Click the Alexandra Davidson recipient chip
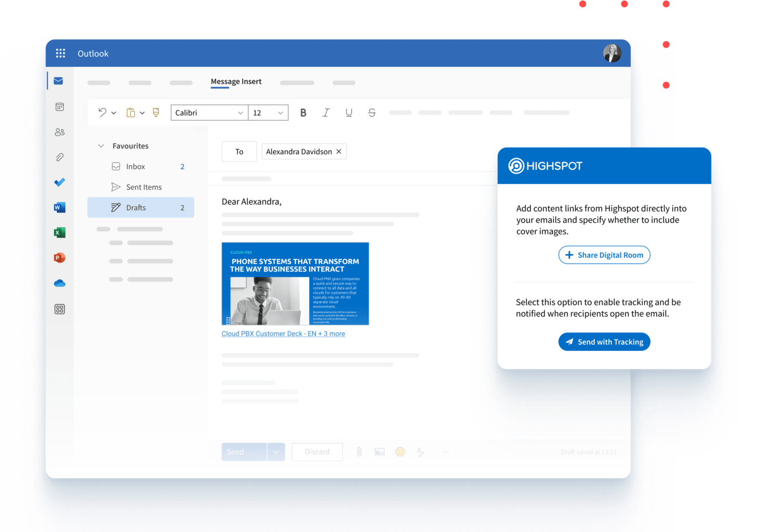Screen dimensions: 757x532 [x=304, y=151]
